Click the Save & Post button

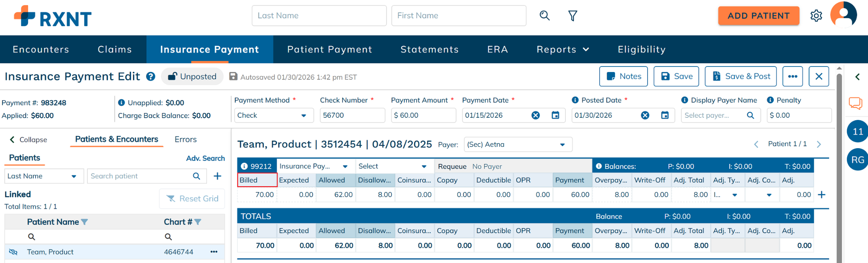click(740, 76)
